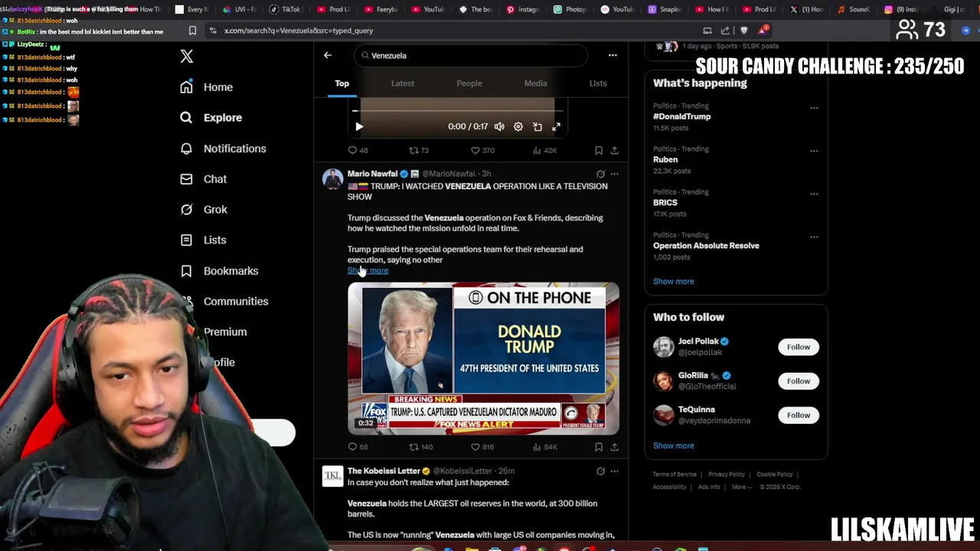Bookmark the Mario Nawfal post
The height and width of the screenshot is (551, 980).
click(x=599, y=447)
